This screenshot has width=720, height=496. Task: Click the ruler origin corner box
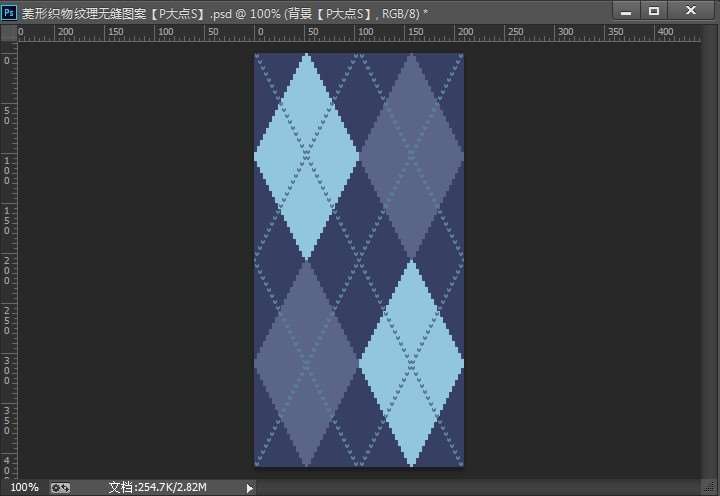tap(9, 33)
